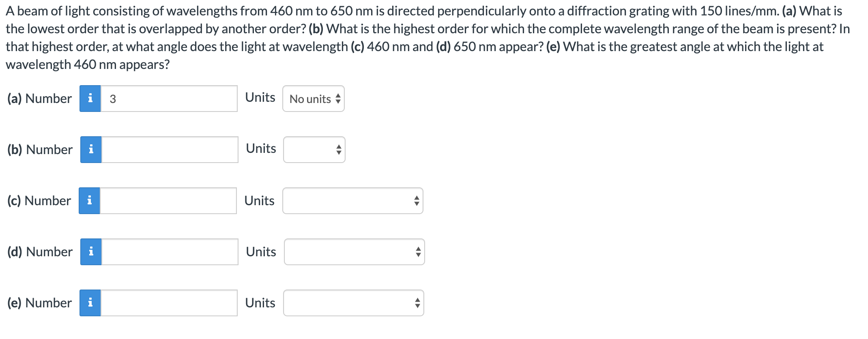Click the 'Units' label in the (b) row

[261, 148]
